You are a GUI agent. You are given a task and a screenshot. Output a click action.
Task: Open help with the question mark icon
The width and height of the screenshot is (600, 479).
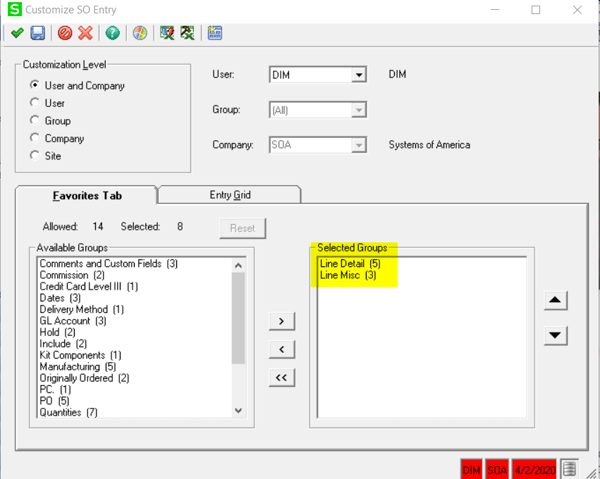tap(113, 33)
